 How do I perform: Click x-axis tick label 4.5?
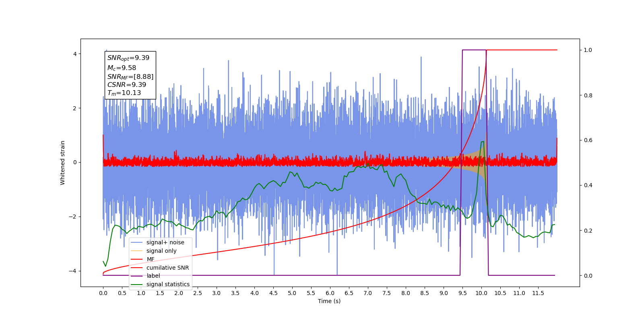[273, 293]
